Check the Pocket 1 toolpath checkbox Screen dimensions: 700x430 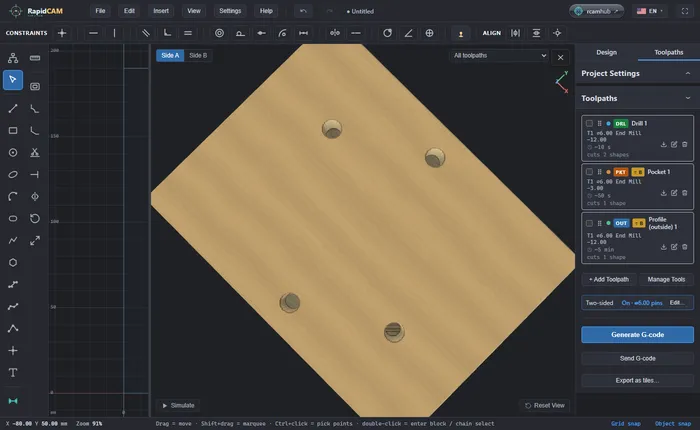pyautogui.click(x=589, y=172)
